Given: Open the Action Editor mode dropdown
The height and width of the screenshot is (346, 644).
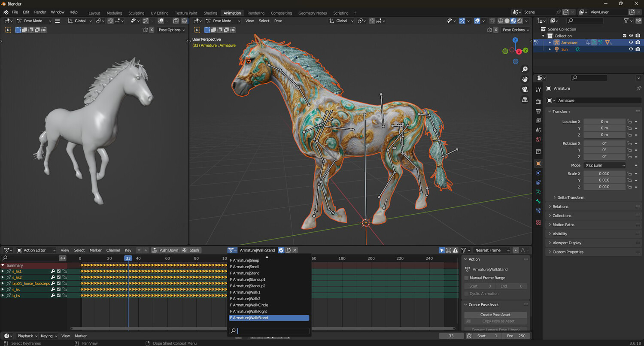Looking at the screenshot, I should tap(36, 250).
